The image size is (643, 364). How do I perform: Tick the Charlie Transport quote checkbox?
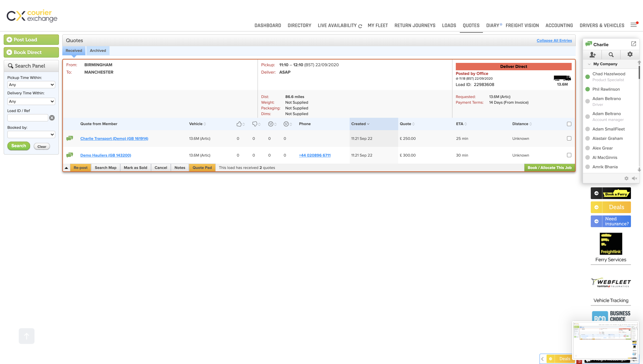tap(569, 138)
